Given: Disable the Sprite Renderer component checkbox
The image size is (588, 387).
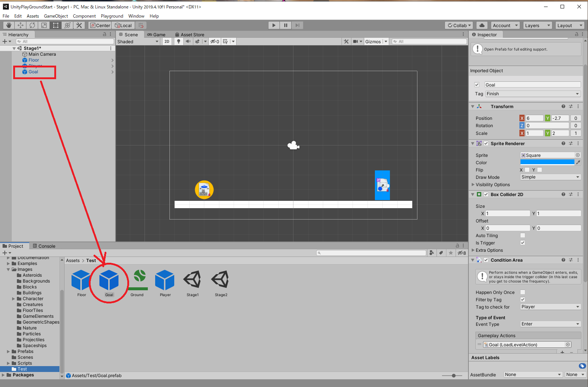Looking at the screenshot, I should tap(486, 143).
